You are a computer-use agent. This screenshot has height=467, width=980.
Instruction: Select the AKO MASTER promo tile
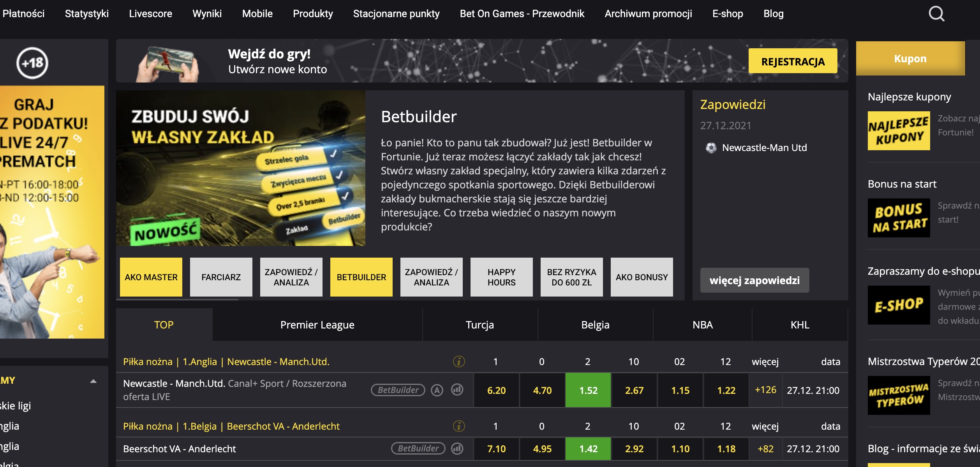click(x=151, y=277)
